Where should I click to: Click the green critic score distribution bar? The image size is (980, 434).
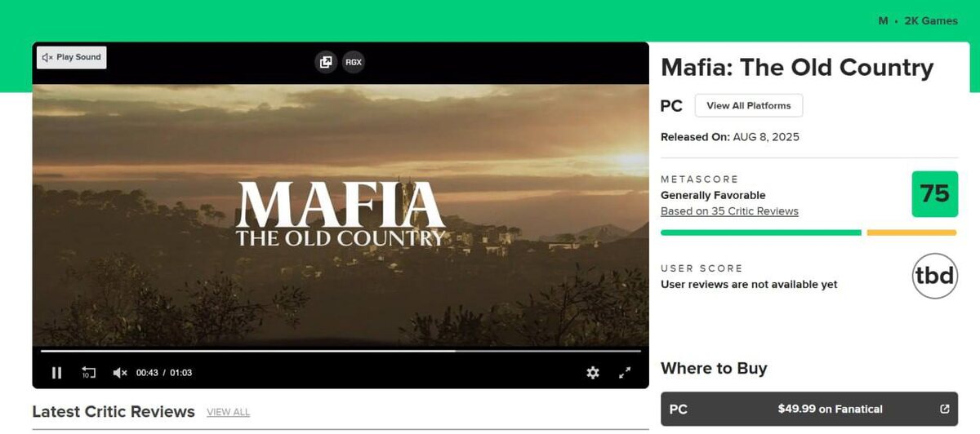point(761,232)
